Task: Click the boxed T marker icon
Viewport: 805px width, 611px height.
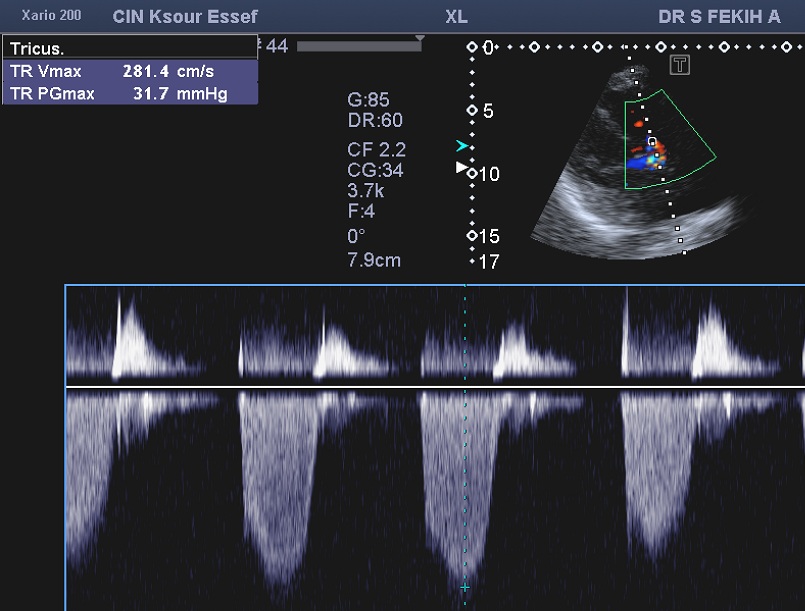Action: coord(680,65)
